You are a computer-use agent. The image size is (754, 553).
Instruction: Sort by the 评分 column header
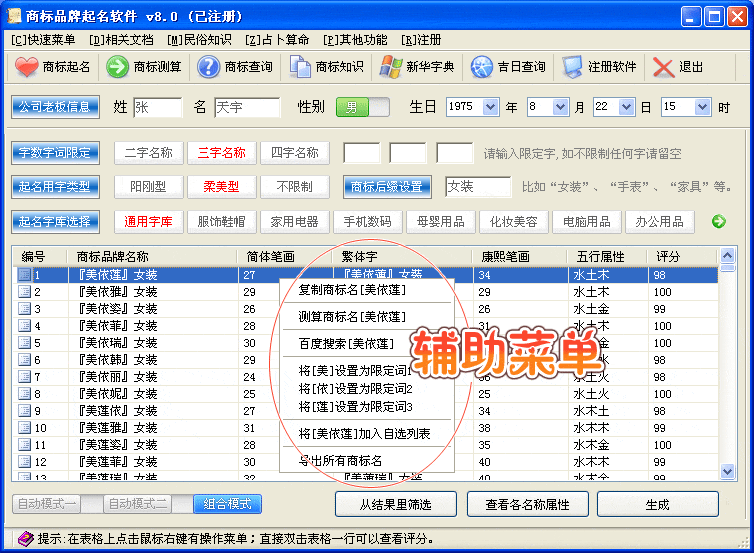[681, 256]
